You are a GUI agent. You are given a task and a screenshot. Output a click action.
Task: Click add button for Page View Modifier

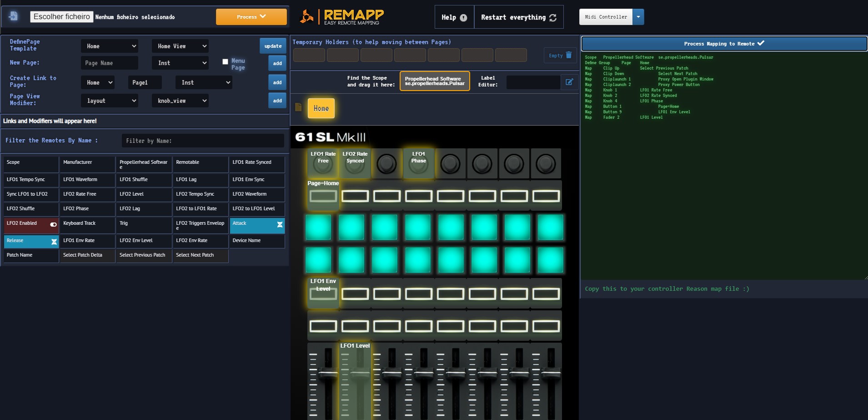pos(277,101)
